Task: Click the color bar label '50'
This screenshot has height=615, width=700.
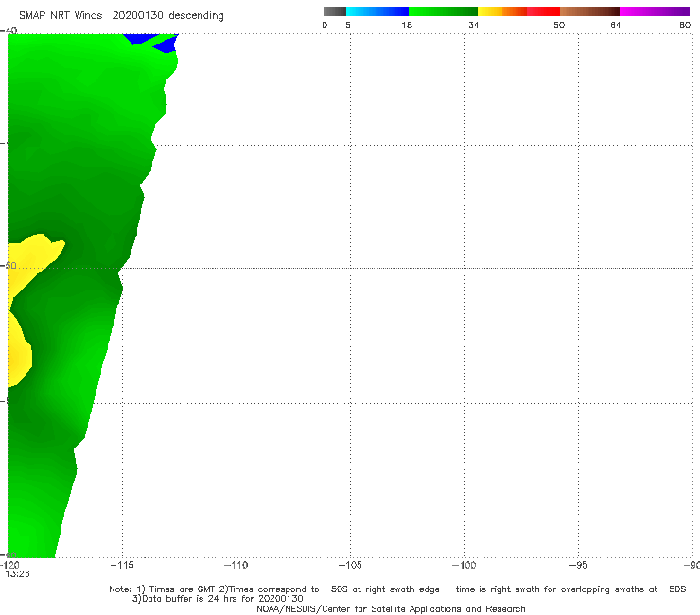Action: 559,25
